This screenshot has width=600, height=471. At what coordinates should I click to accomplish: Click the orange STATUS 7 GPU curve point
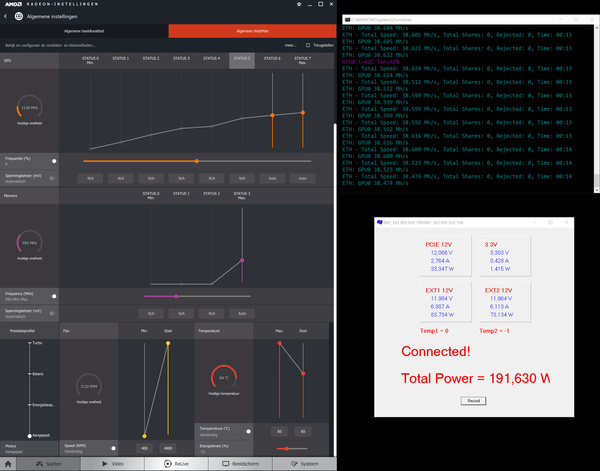click(303, 112)
